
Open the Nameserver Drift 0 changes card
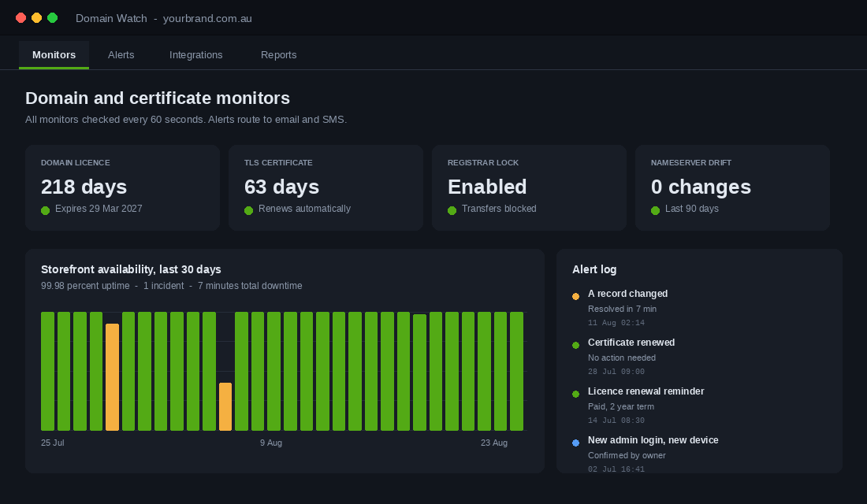click(x=732, y=187)
